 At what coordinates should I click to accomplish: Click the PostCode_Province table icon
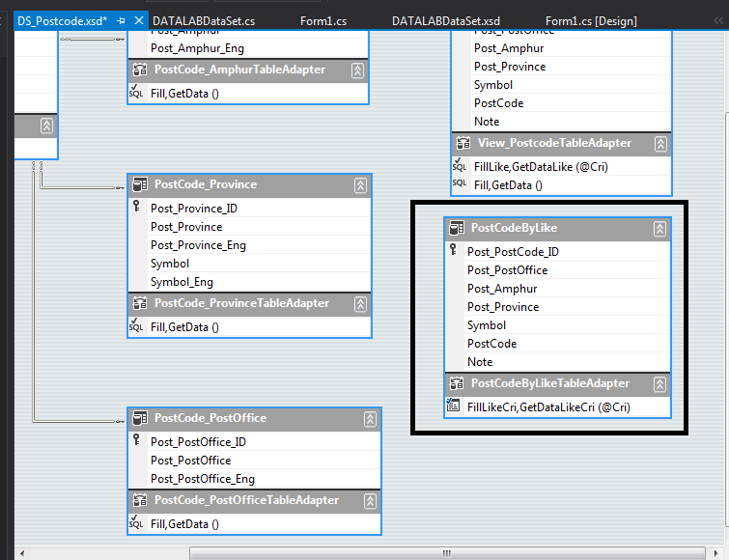[140, 184]
